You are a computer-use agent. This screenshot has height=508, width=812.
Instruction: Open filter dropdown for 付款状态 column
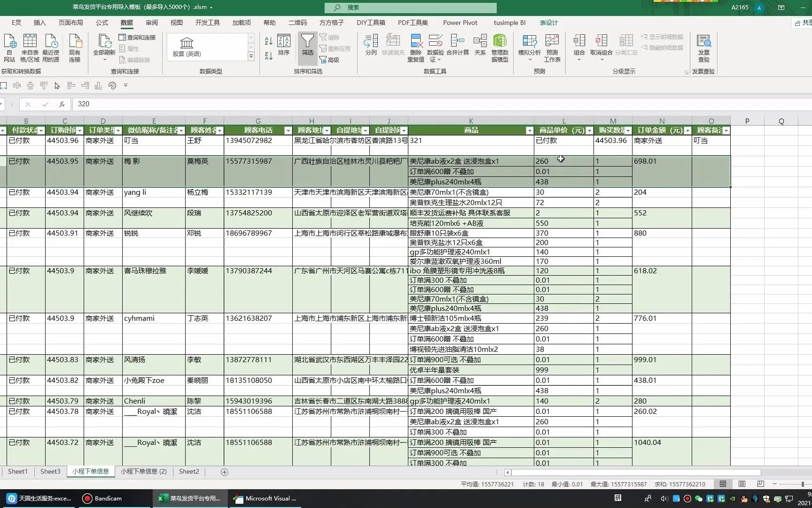pos(41,131)
